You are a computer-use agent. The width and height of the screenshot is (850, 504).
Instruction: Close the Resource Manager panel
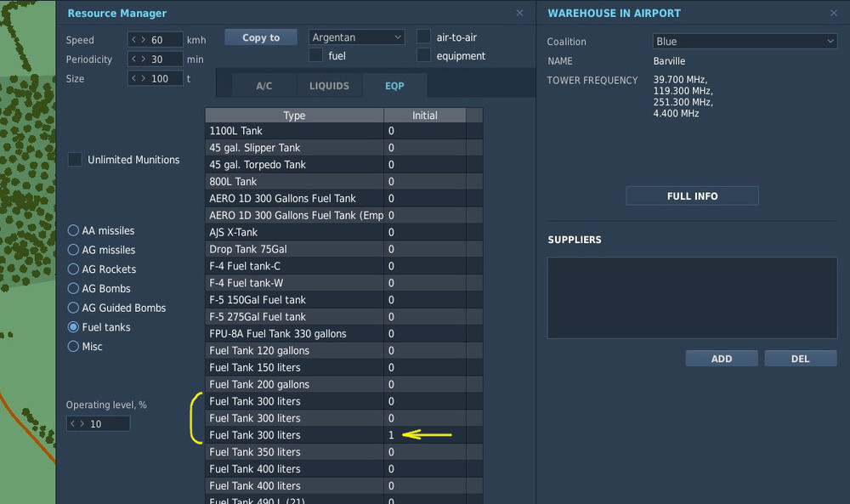519,13
